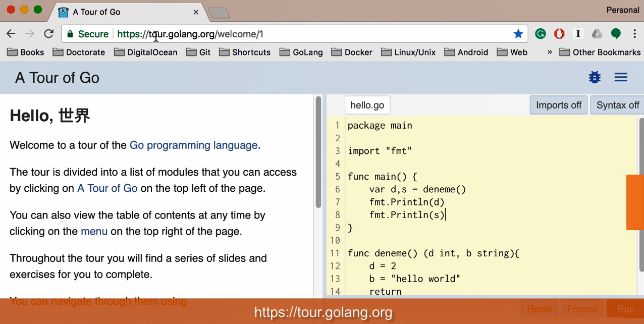The width and height of the screenshot is (644, 324).
Task: Open the Git bookmarks folder
Action: coord(198,52)
